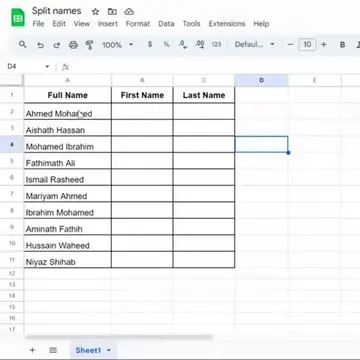Viewport: 360px width, 360px height.
Task: Select the corner select-all box
Action: click(x=12, y=80)
